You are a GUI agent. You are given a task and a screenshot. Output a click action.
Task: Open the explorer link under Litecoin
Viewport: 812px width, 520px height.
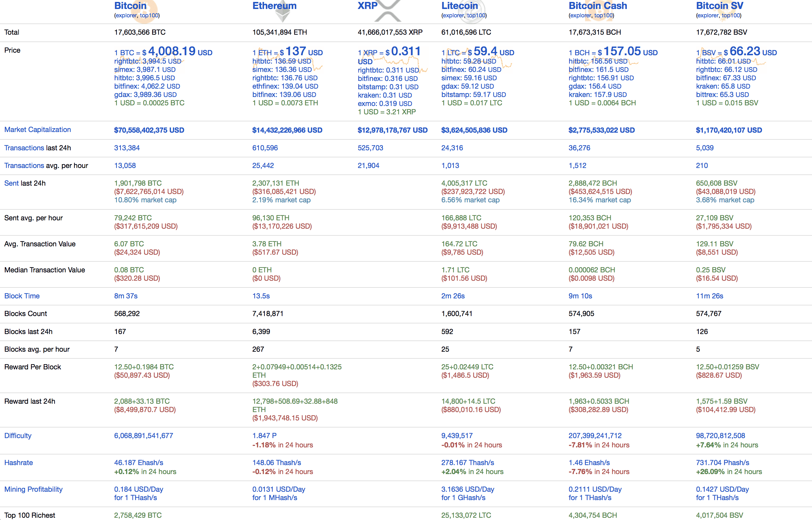click(x=454, y=15)
